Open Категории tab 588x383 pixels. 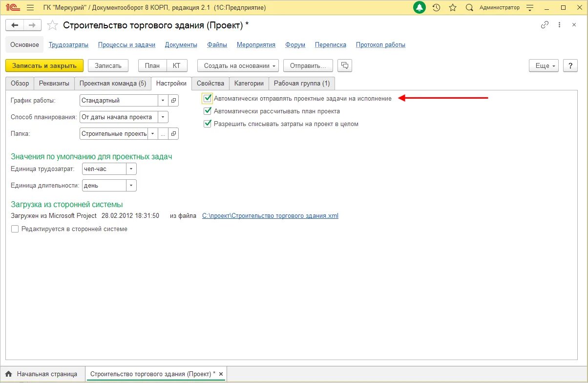pyautogui.click(x=249, y=84)
